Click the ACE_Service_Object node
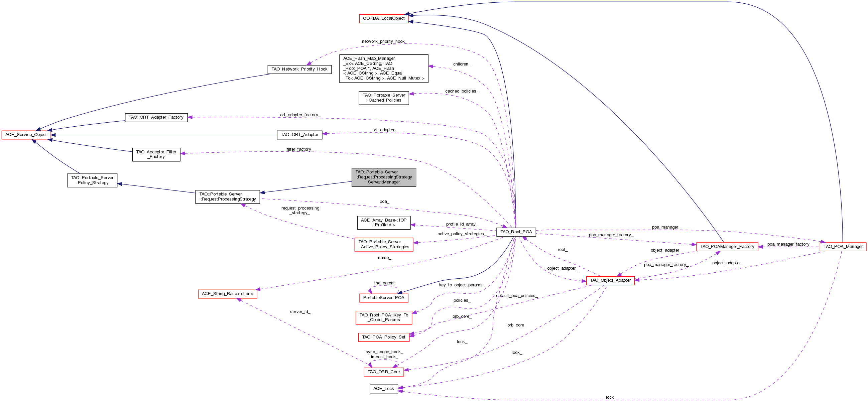 pos(26,135)
